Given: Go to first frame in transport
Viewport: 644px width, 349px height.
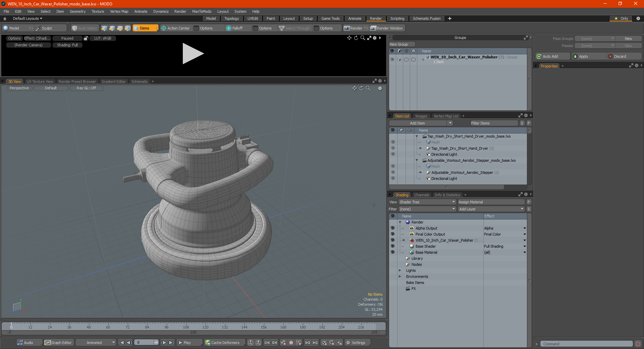Looking at the screenshot, I should click(x=121, y=343).
